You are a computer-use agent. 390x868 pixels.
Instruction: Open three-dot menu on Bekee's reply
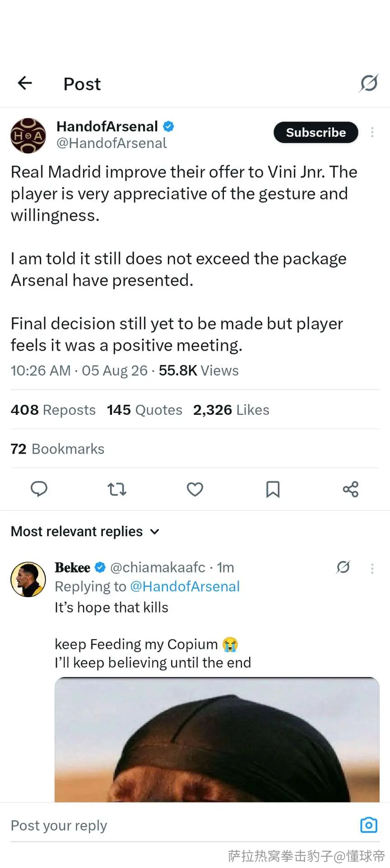pos(372,568)
